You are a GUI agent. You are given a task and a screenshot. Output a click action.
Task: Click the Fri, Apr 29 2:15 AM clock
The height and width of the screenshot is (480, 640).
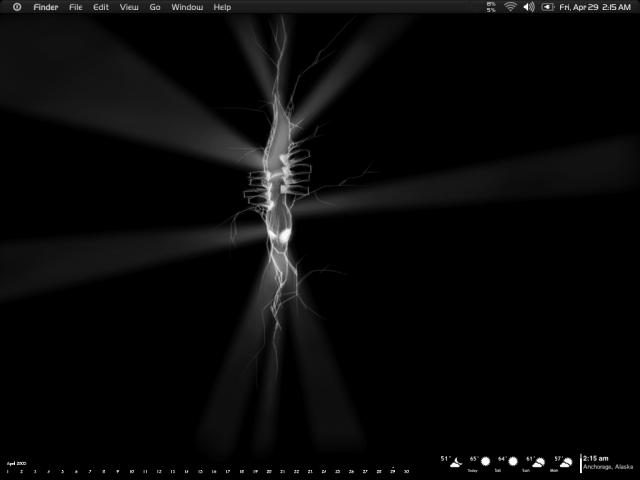595,7
